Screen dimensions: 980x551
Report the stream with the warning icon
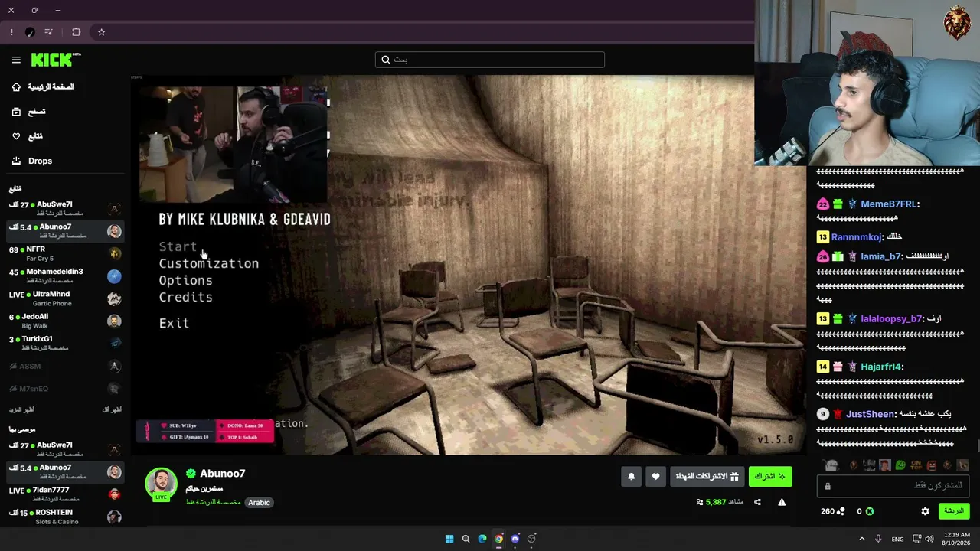(x=782, y=502)
